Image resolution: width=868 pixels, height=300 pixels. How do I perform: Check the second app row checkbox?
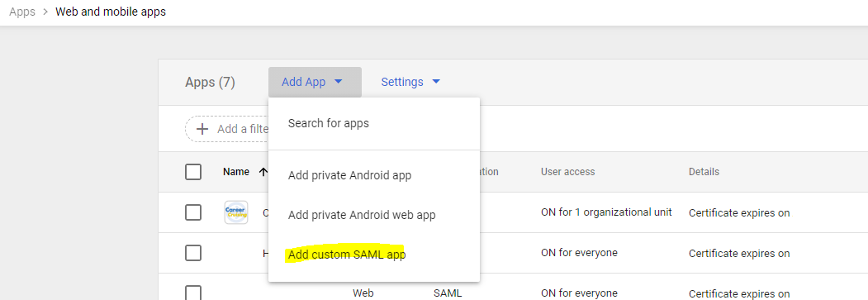point(193,253)
